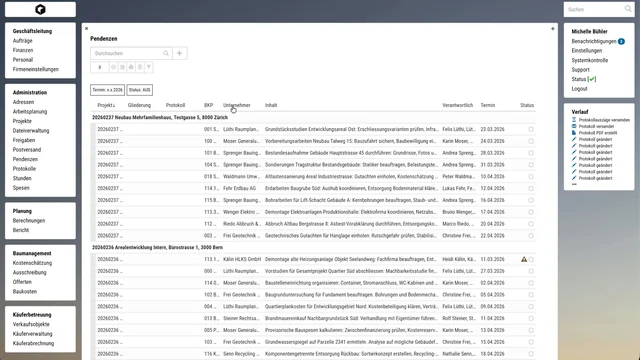Viewport: 640px width, 360px height.
Task: Open Arbeitsplanung in Administration menu
Action: pyautogui.click(x=30, y=111)
